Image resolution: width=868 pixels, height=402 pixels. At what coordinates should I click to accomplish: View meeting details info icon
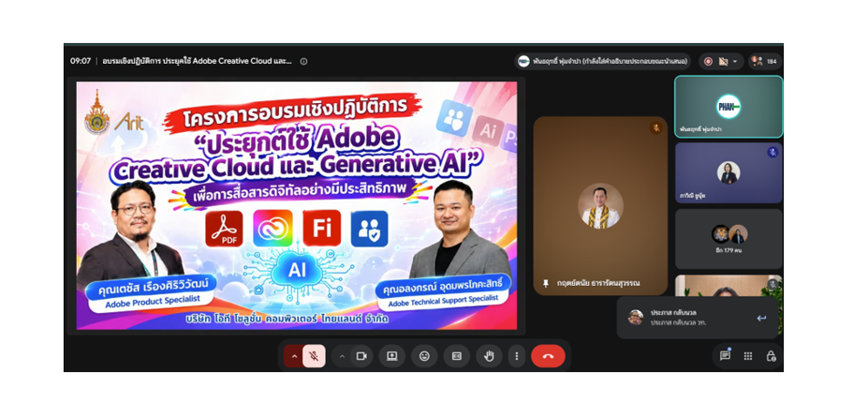tap(303, 62)
